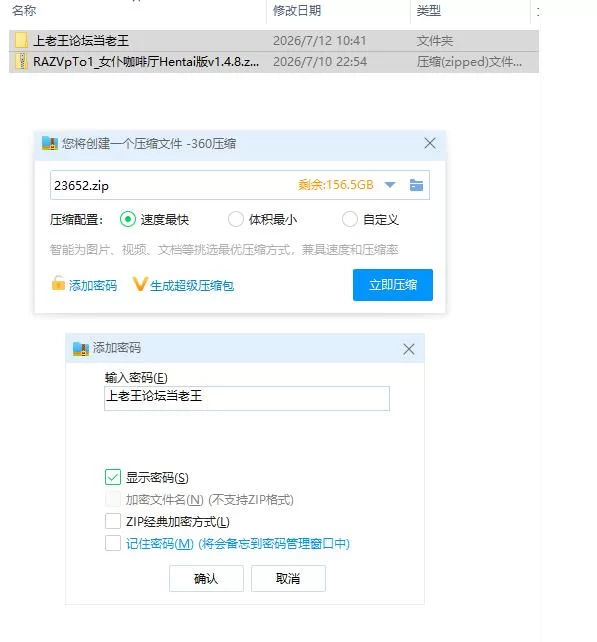The height and width of the screenshot is (642, 597).
Task: Click the 360压缩 icon in the 添加密码 title bar
Action: 81,348
